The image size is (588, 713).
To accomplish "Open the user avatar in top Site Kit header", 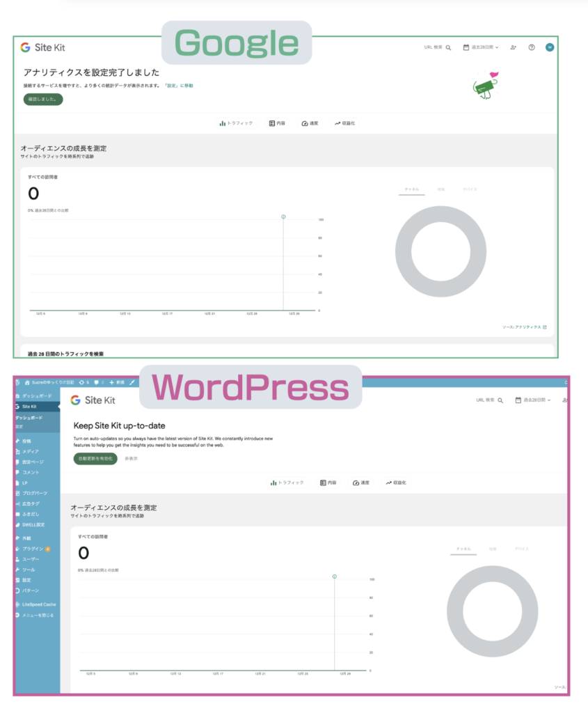I will (550, 47).
